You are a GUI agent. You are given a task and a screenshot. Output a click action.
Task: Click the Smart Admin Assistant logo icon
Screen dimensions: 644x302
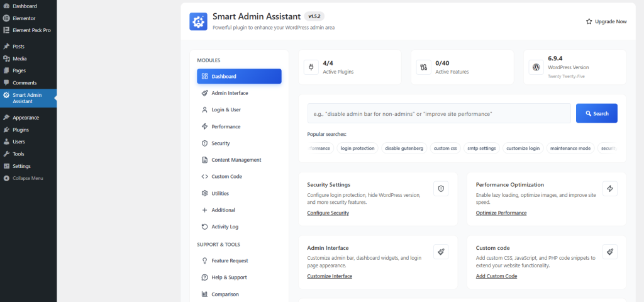(198, 21)
